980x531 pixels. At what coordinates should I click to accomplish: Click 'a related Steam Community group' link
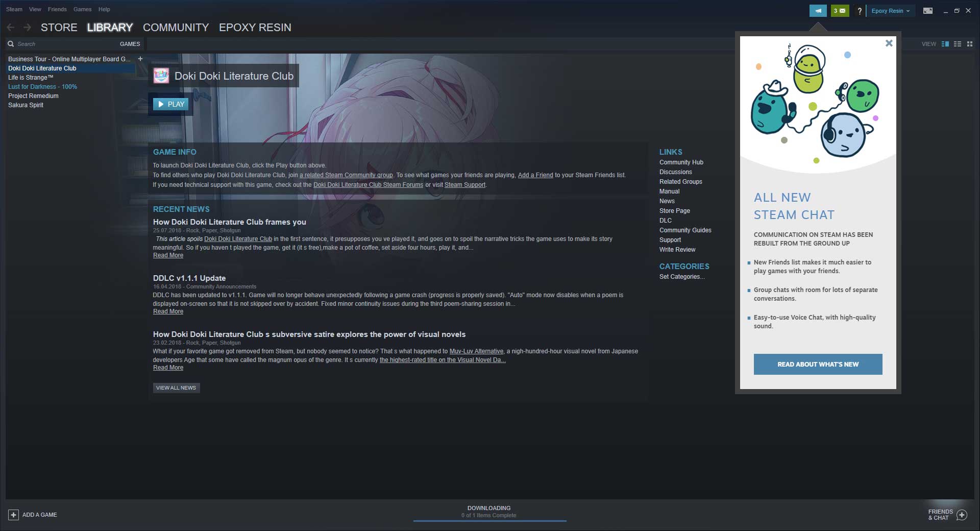346,175
